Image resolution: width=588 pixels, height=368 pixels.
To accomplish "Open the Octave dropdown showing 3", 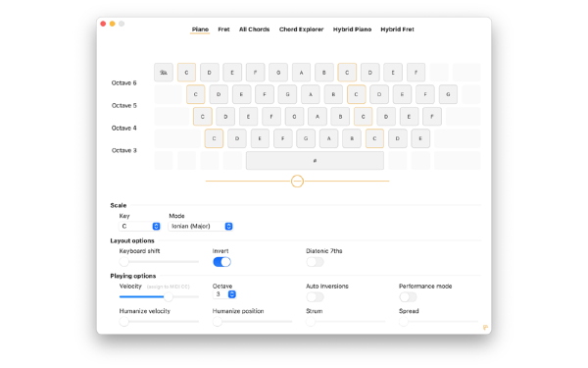I will (x=224, y=294).
